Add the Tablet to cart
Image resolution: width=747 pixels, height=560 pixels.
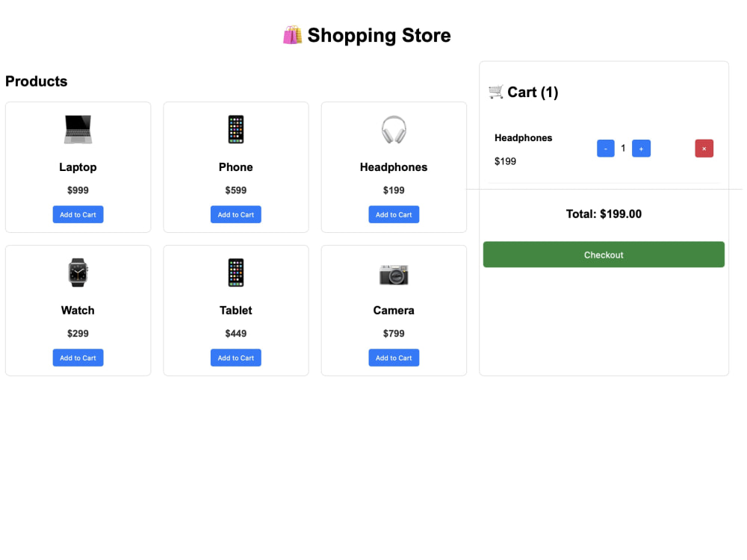pos(236,358)
